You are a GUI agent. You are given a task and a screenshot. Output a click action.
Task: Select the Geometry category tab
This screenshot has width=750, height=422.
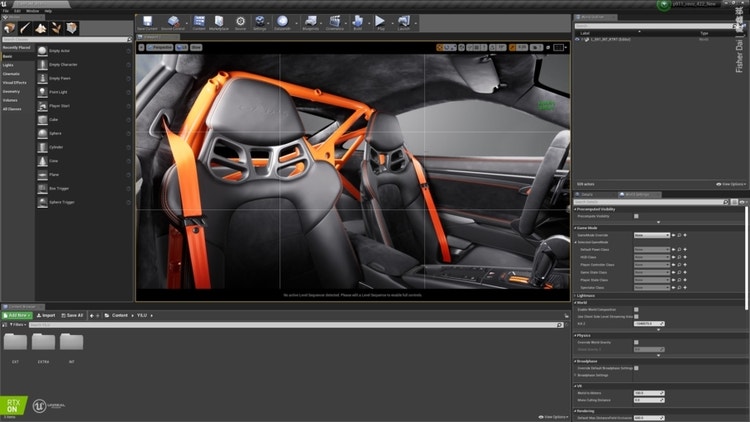point(11,91)
